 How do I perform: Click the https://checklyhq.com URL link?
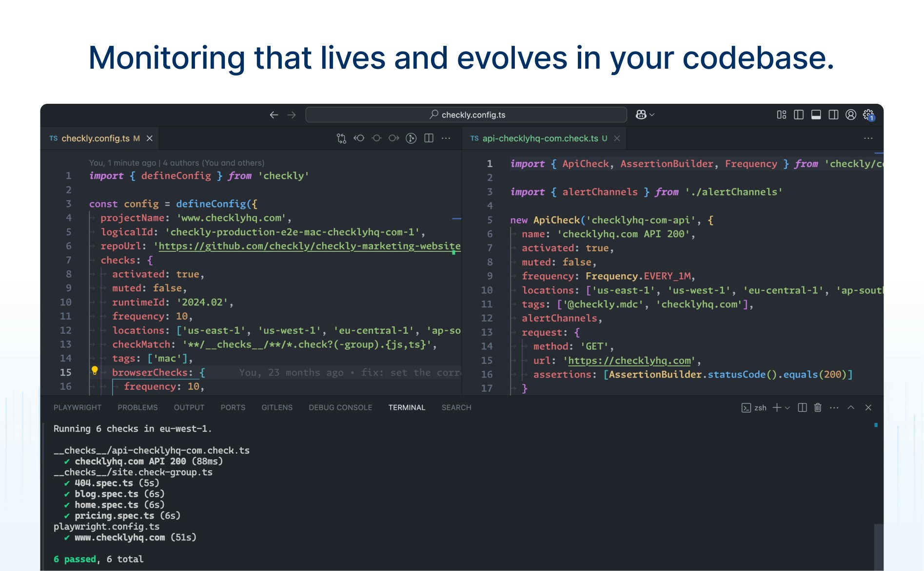(x=629, y=361)
